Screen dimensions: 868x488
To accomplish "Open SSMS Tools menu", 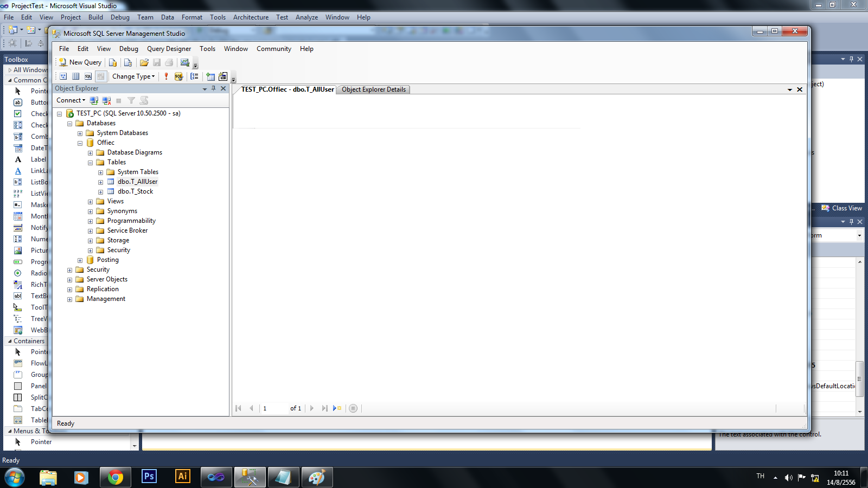I will (x=207, y=49).
